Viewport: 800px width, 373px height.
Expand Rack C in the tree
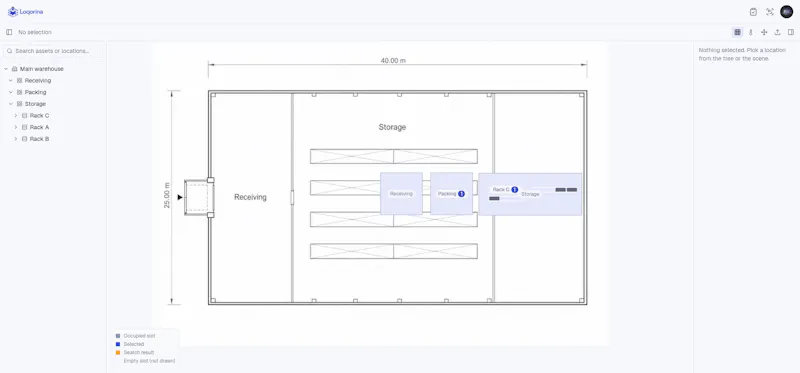pos(16,116)
